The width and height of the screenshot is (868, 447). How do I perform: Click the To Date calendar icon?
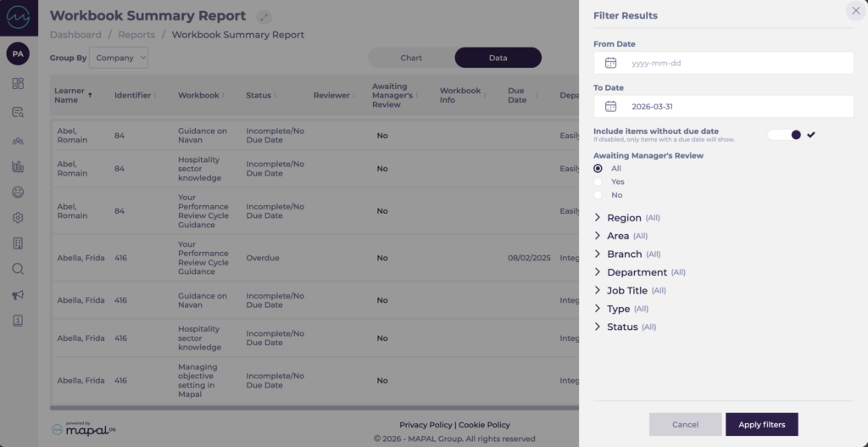610,107
